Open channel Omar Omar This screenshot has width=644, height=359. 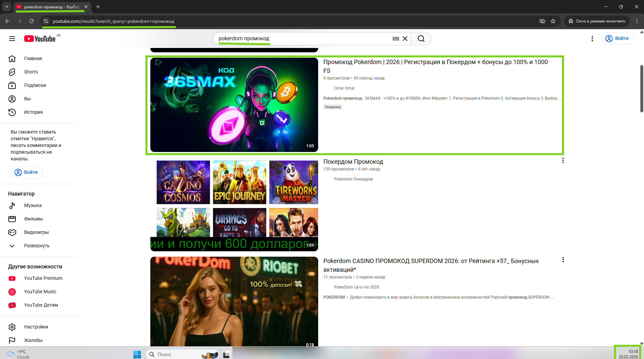click(344, 88)
